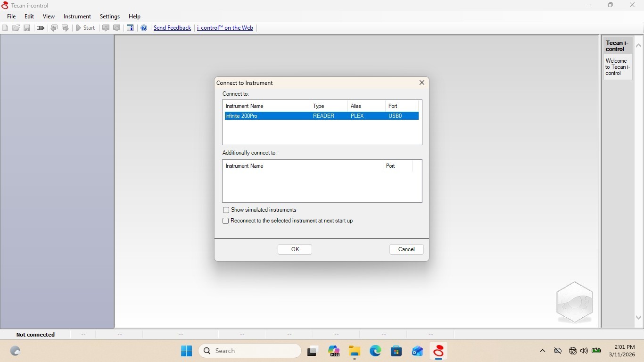644x362 pixels.
Task: Open the Edit menu
Action: click(29, 16)
